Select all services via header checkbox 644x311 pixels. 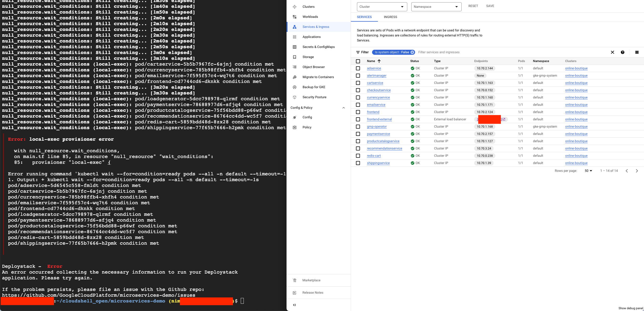[x=358, y=61]
